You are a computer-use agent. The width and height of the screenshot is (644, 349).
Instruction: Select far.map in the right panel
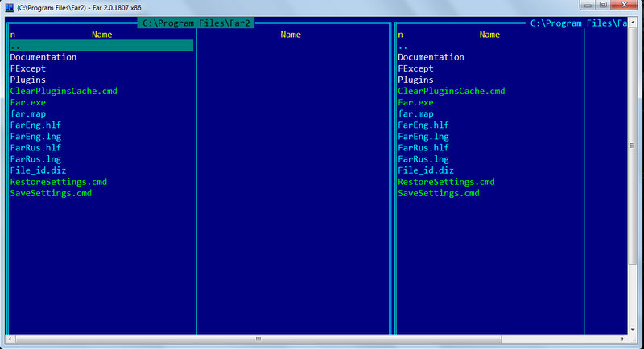[415, 113]
